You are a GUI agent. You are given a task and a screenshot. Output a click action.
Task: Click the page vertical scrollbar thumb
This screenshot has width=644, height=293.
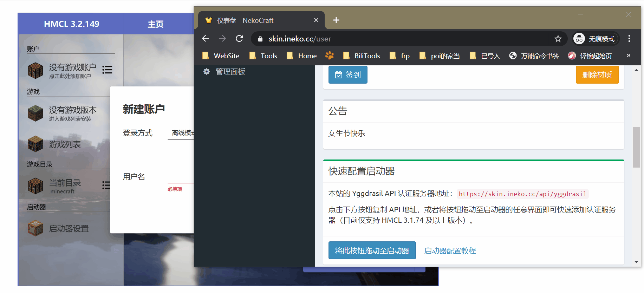point(636,147)
